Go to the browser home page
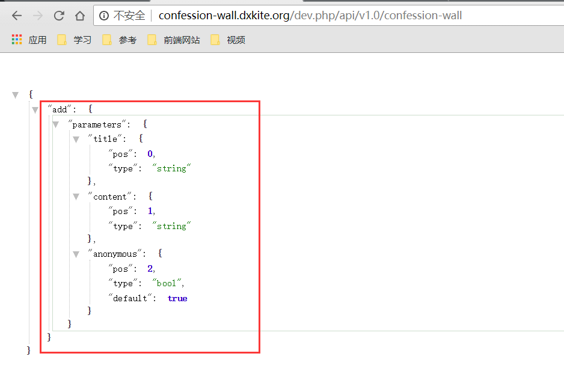 (80, 16)
